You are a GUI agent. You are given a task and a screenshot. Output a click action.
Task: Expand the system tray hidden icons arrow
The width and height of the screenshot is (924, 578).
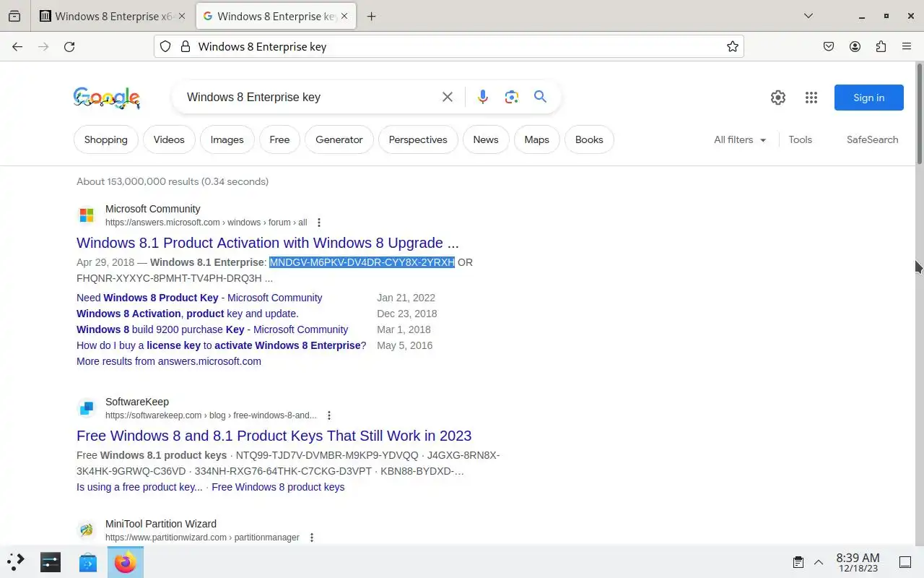[819, 562]
